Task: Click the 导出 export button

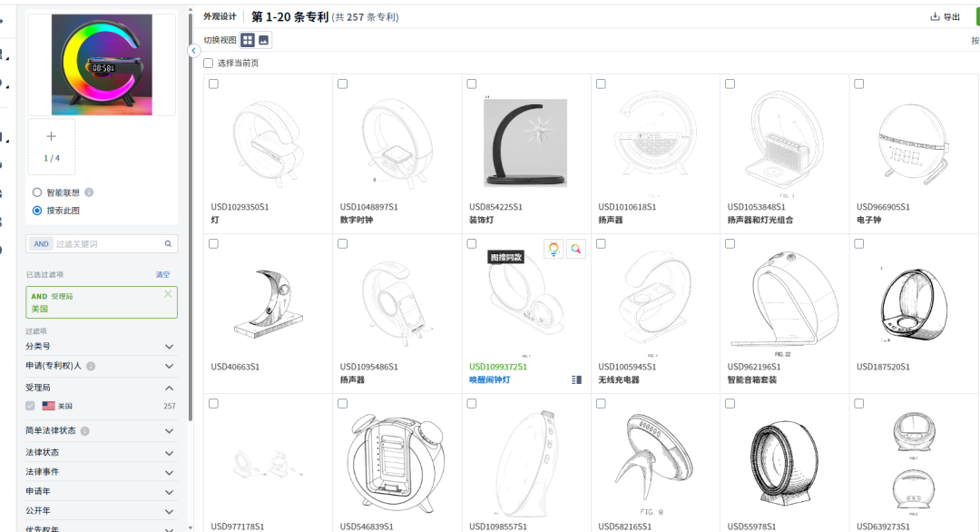Action: 945,17
